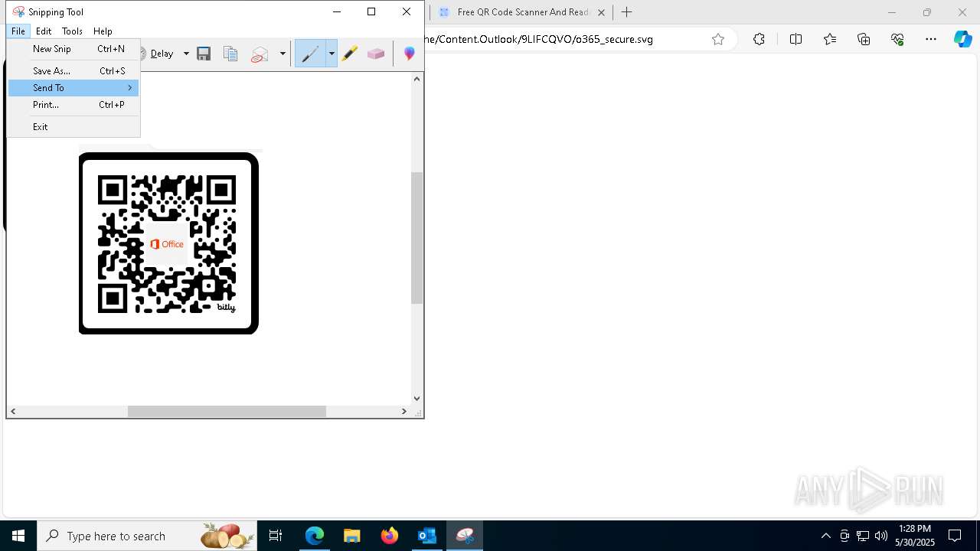Viewport: 980px width, 551px height.
Task: Select the Highlighter tool
Action: (x=350, y=54)
